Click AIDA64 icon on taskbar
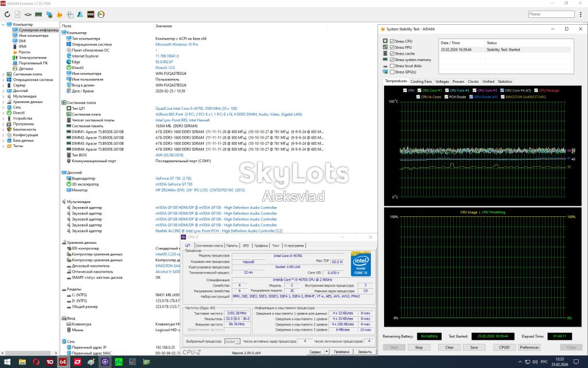Viewport: 588px width, 368px height. click(x=63, y=362)
